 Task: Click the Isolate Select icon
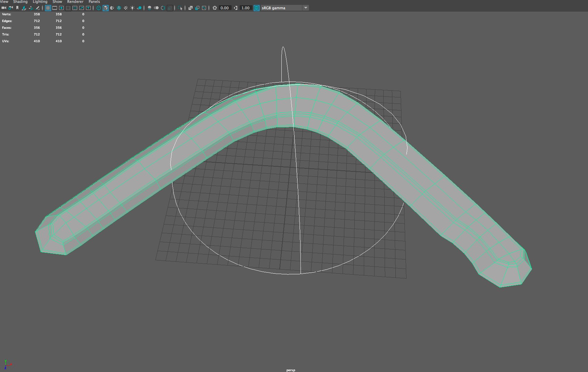180,8
